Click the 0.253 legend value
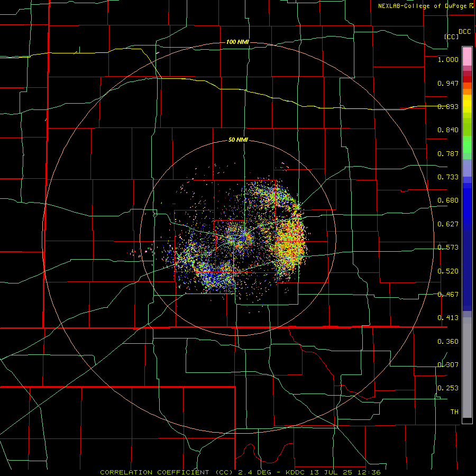476x476 pixels. point(448,388)
